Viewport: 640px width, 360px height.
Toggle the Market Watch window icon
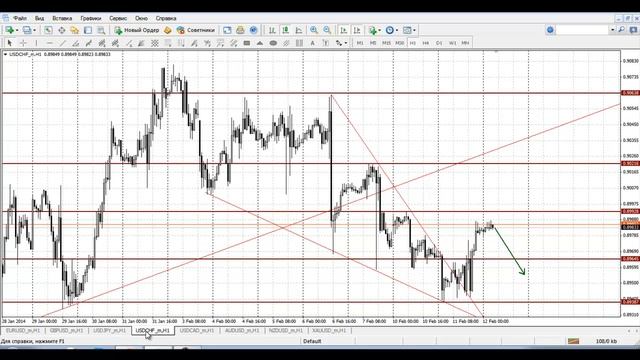tap(48, 30)
